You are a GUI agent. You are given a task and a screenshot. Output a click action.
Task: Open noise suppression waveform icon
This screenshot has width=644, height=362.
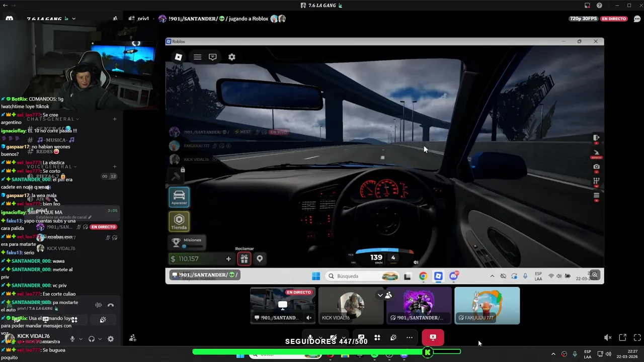(99, 305)
